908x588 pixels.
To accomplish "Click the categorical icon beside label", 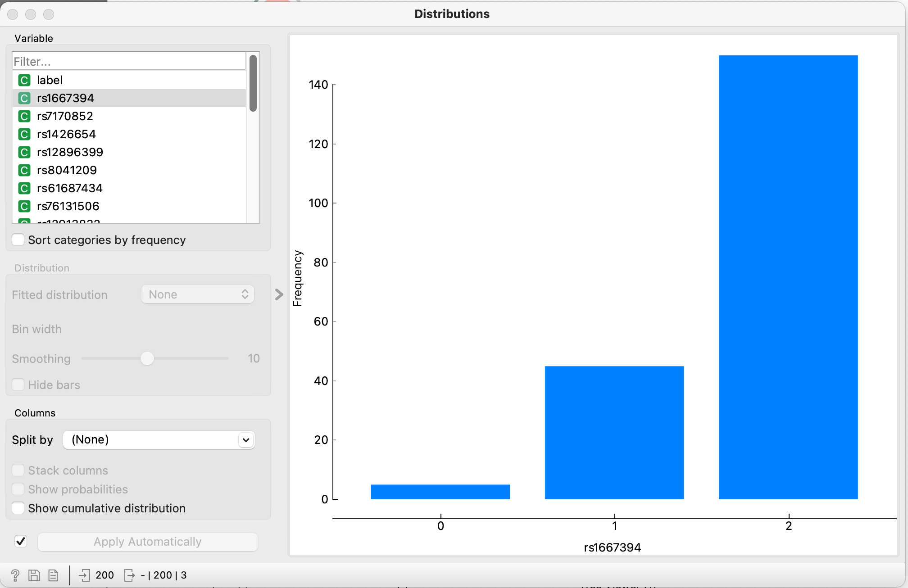I will tap(24, 80).
